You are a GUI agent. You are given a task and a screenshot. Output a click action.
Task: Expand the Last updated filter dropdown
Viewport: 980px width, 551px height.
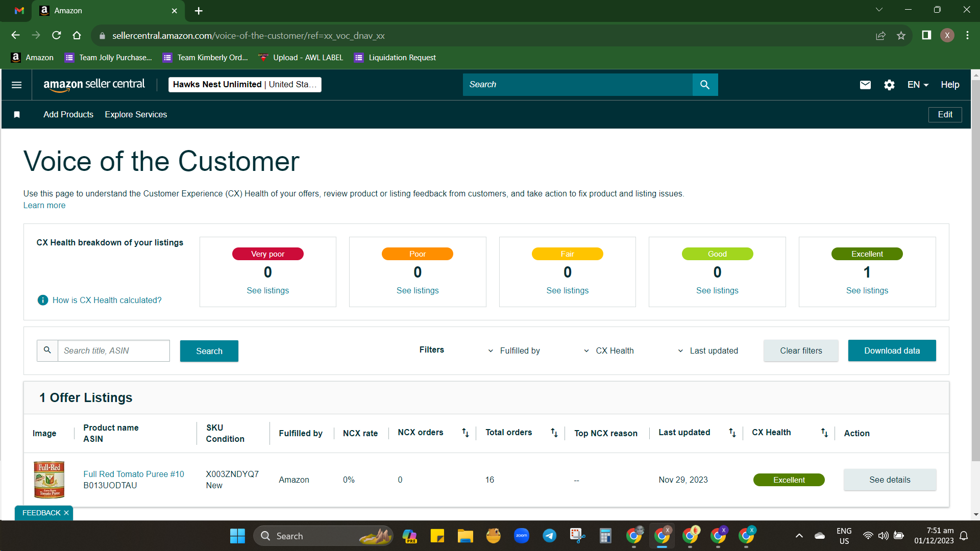[x=707, y=351]
